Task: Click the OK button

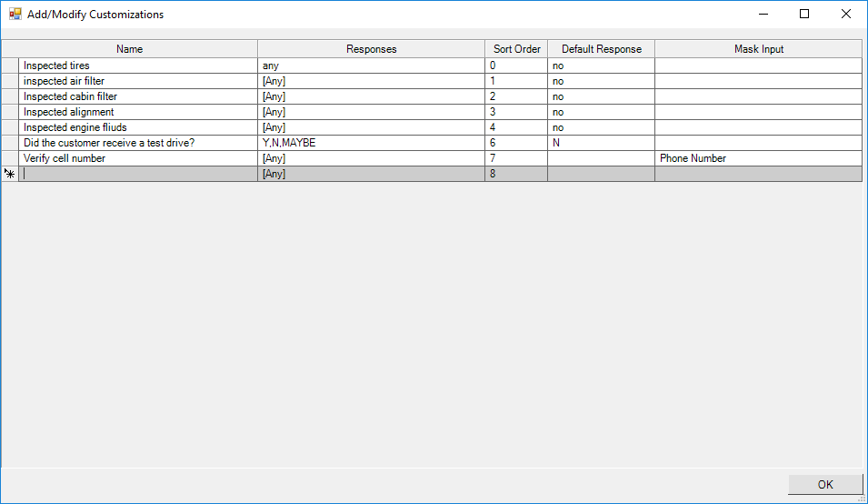Action: pyautogui.click(x=824, y=485)
